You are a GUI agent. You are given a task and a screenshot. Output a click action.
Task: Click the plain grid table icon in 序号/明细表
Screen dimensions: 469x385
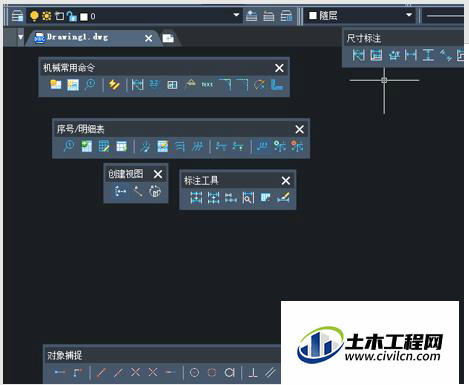pyautogui.click(x=121, y=146)
